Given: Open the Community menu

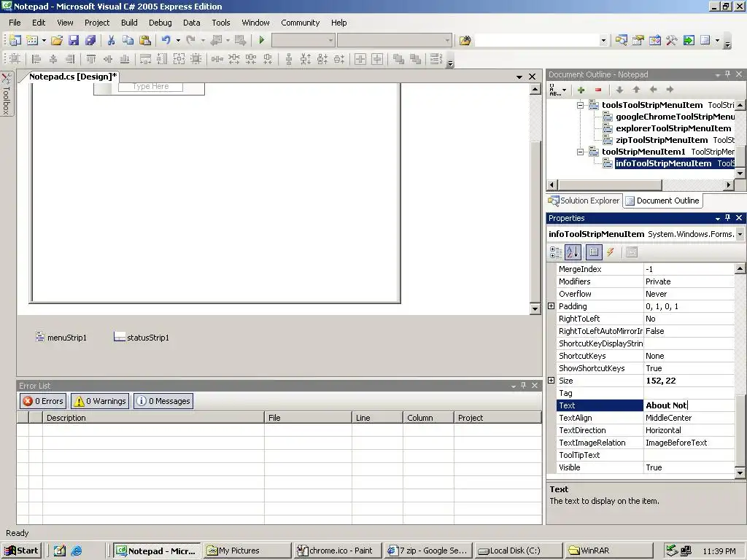Looking at the screenshot, I should click(x=300, y=23).
